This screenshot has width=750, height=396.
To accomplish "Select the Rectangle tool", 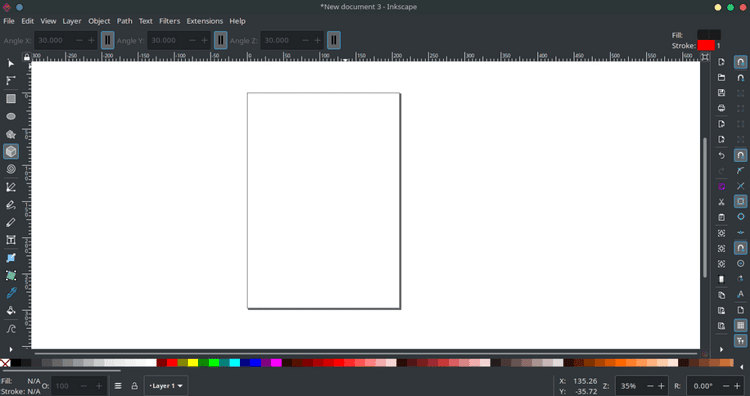I will coord(11,99).
